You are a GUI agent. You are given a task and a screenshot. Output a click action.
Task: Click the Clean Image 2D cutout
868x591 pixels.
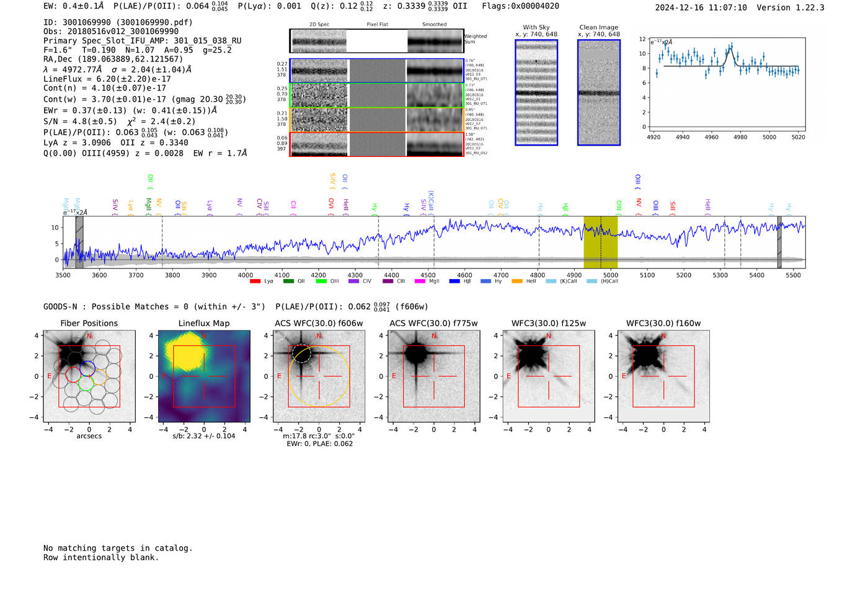599,92
